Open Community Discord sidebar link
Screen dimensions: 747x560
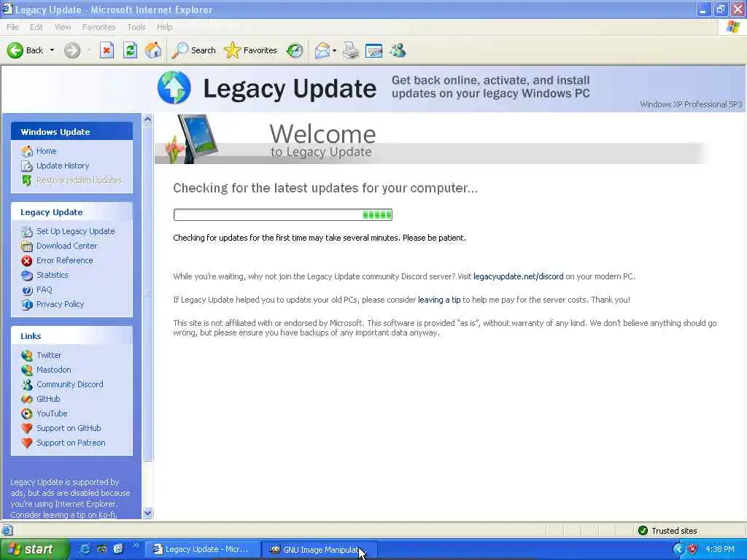(x=69, y=384)
